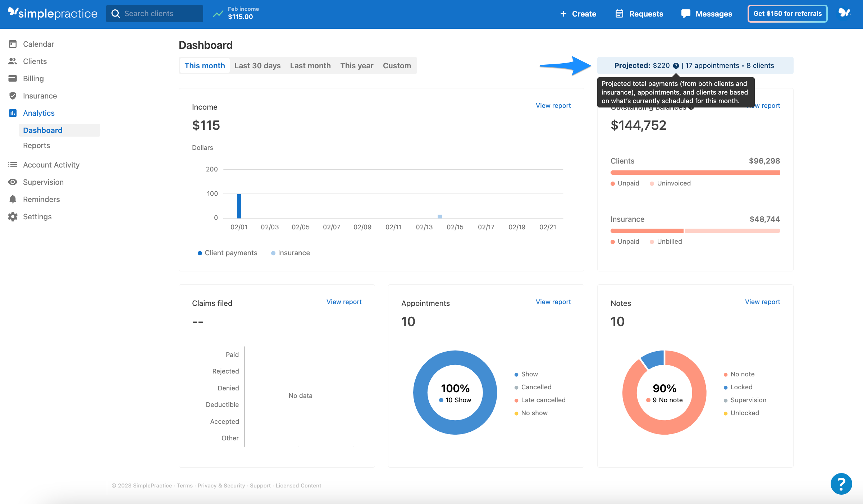This screenshot has width=863, height=504.
Task: Switch to the Last 30 days tab
Action: coord(257,65)
